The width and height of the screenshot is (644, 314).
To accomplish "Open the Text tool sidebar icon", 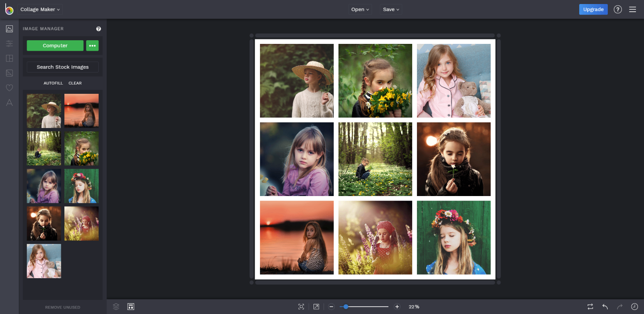I will [9, 103].
